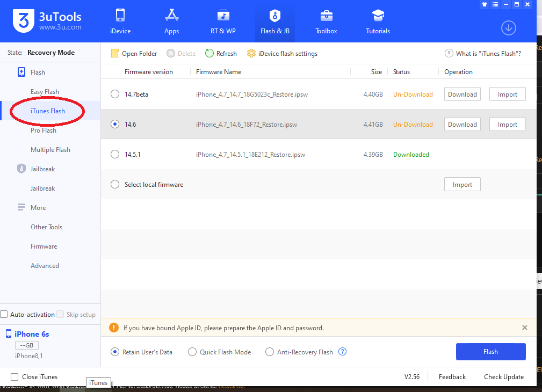
Task: Click the Jailbreak shield icon in sidebar
Action: coord(21,169)
